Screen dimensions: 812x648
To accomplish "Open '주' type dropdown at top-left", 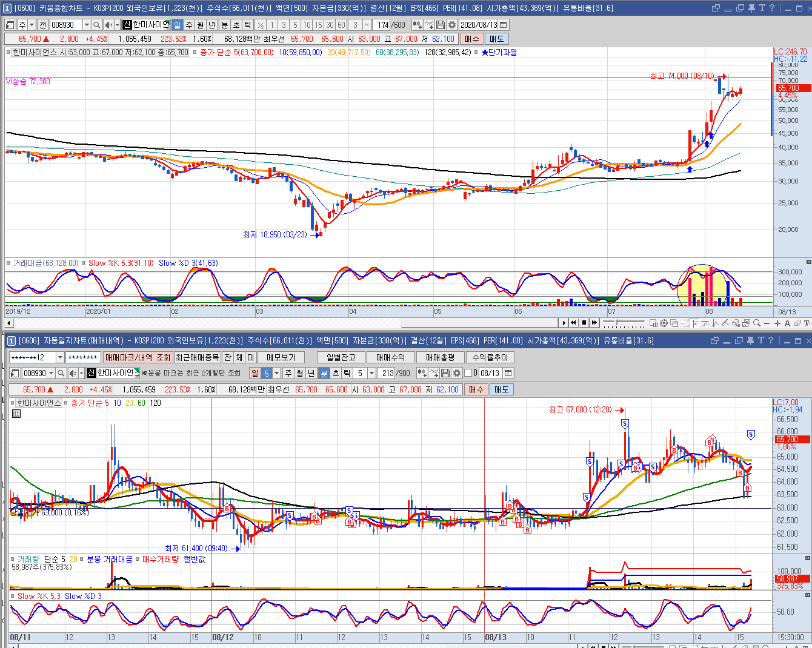I will [32, 25].
